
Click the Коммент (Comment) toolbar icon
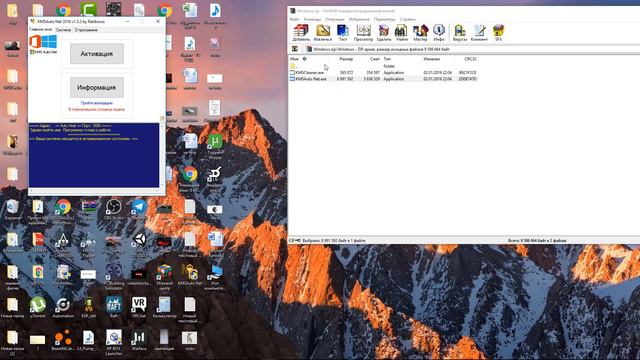click(479, 33)
